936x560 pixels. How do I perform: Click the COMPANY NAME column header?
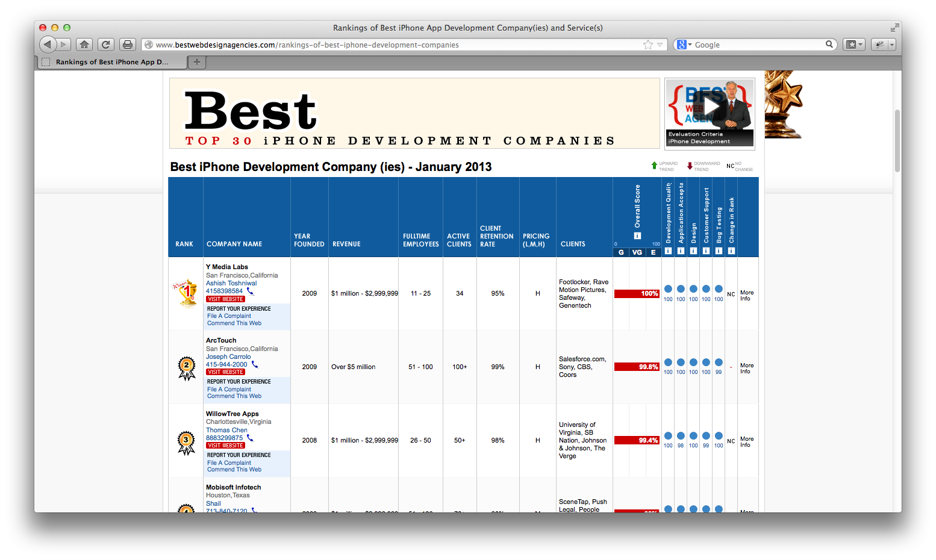(234, 244)
